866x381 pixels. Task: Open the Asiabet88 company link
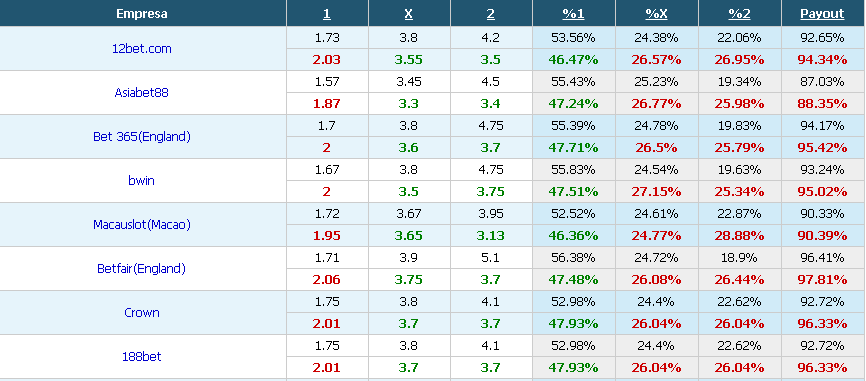141,92
